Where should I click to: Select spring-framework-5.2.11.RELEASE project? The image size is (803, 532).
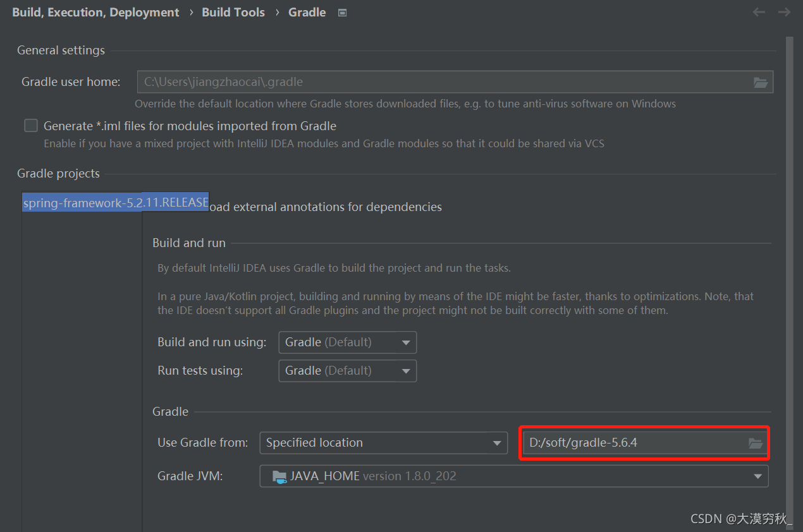click(x=116, y=202)
